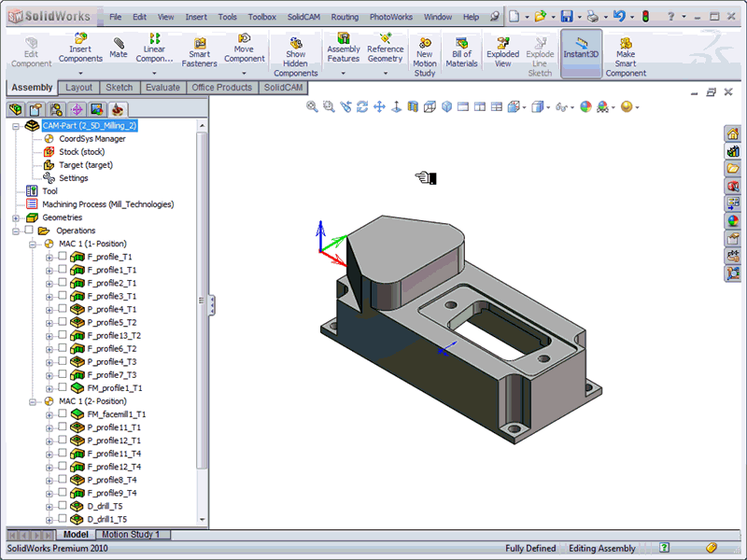Screen dimensions: 747x560
Task: Select Machining Process (Mill_Technologies)
Action: [108, 204]
